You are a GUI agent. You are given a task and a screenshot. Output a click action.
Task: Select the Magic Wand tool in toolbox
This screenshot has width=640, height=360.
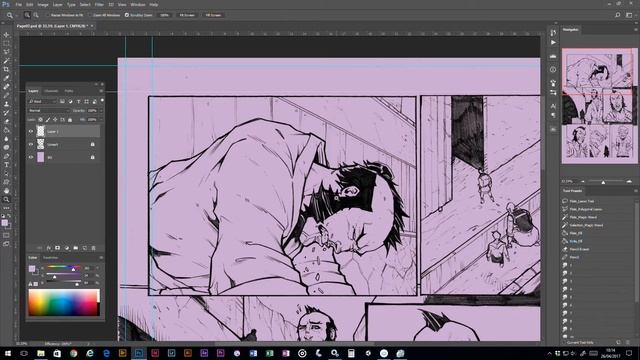(6, 60)
